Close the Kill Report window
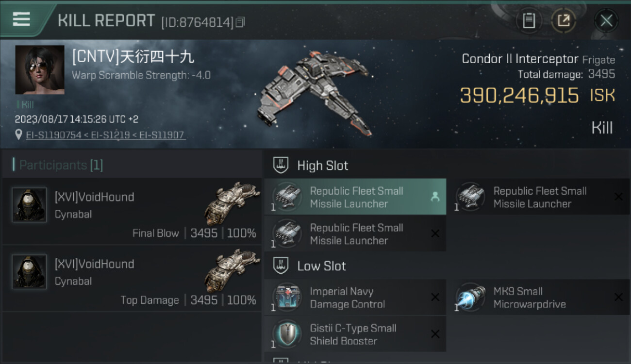 606,20
